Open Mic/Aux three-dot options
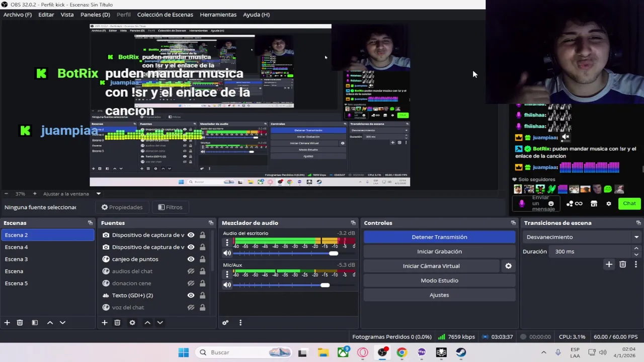 [x=227, y=274]
